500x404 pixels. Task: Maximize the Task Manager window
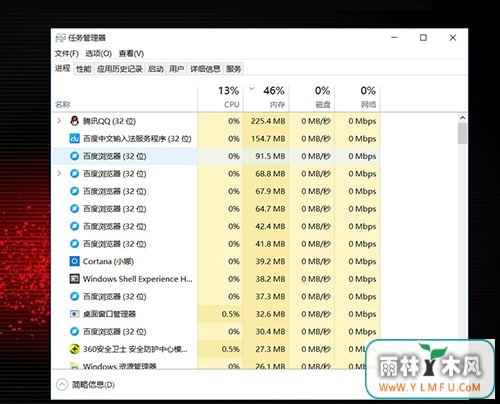(x=423, y=38)
